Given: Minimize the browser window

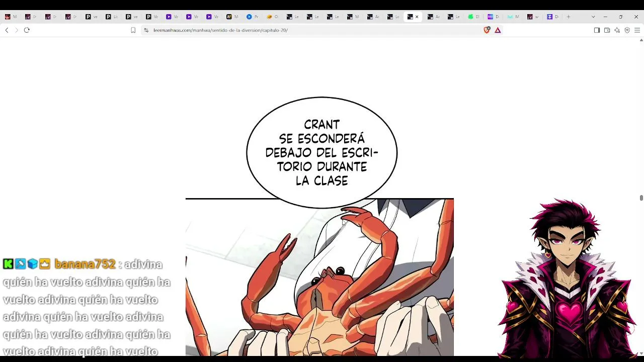Looking at the screenshot, I should pos(605,17).
